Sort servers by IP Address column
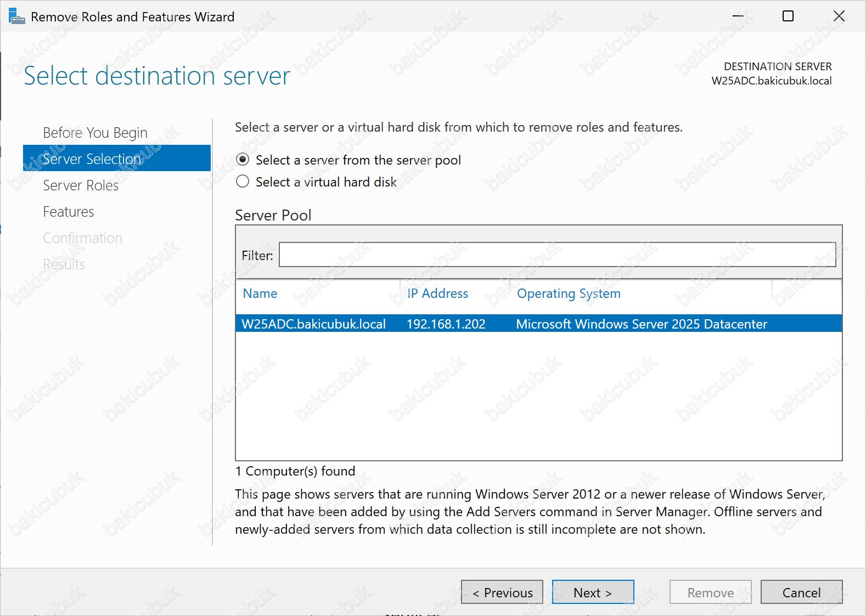866x616 pixels. point(437,293)
